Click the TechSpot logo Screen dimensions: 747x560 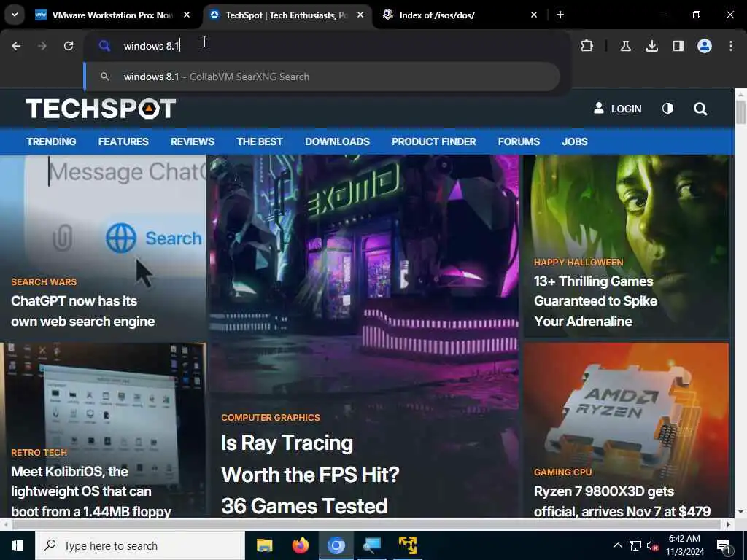click(x=101, y=109)
